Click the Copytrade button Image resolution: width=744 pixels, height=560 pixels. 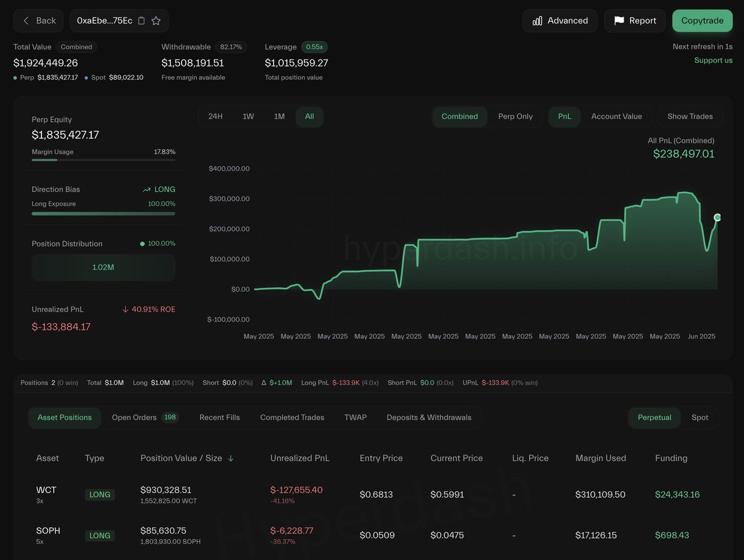(702, 20)
